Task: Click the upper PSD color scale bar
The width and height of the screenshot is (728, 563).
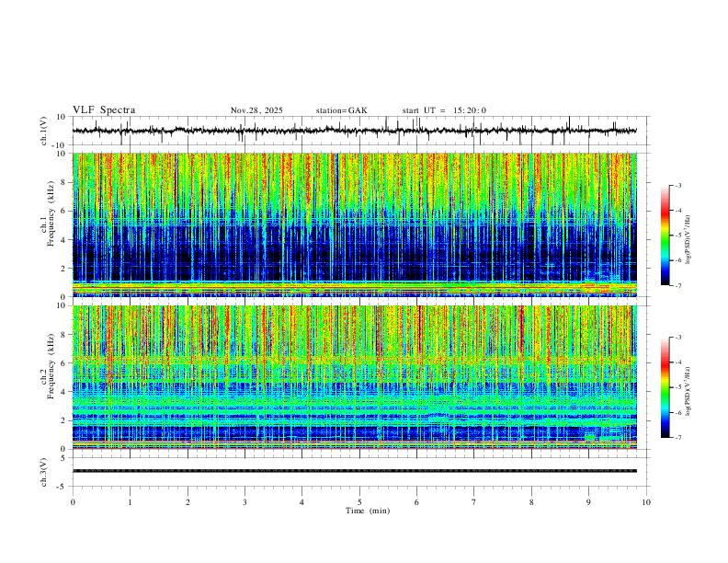Action: pyautogui.click(x=665, y=236)
